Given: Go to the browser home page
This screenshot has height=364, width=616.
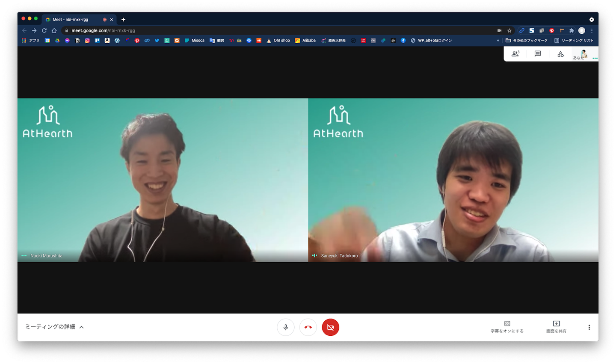Looking at the screenshot, I should pos(54,30).
